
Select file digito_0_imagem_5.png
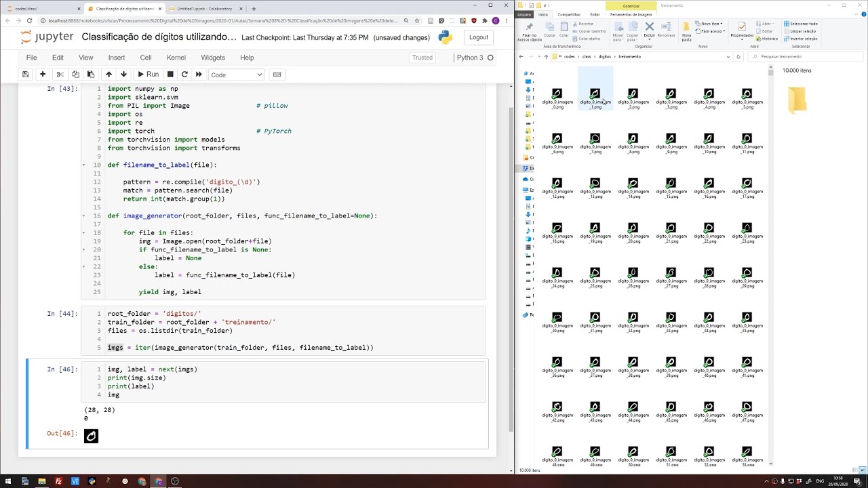pos(747,98)
